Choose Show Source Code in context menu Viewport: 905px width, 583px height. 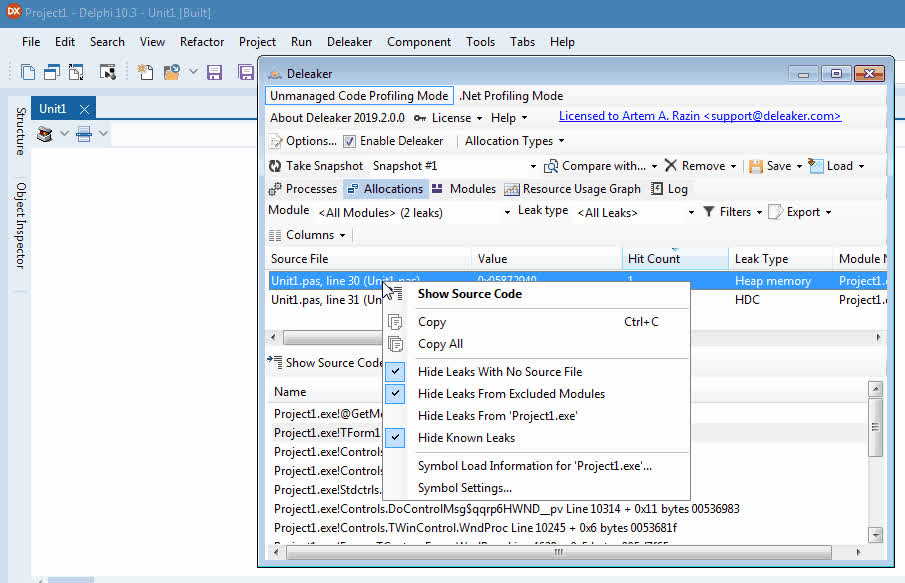point(469,294)
